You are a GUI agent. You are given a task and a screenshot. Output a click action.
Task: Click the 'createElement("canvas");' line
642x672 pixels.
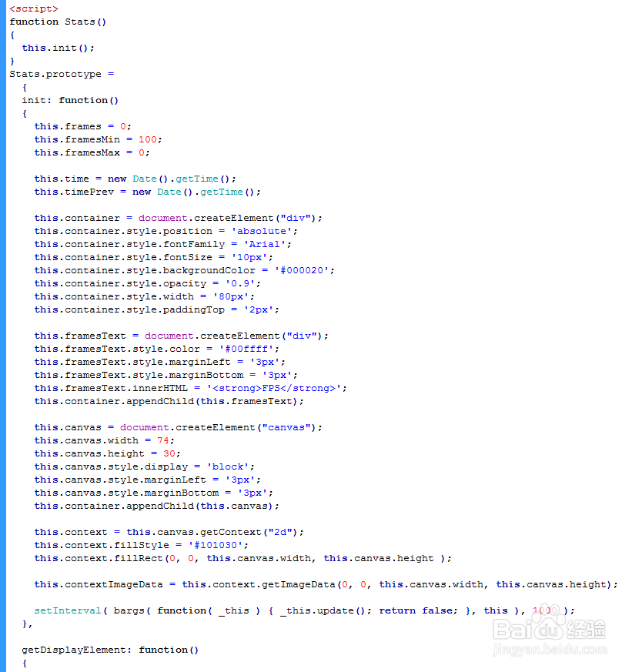pos(179,427)
